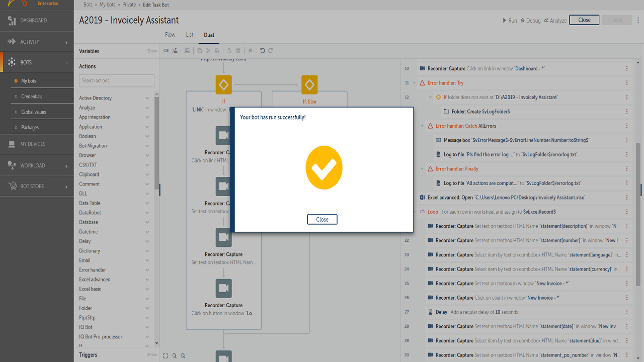Click the Analyze button

pyautogui.click(x=555, y=21)
